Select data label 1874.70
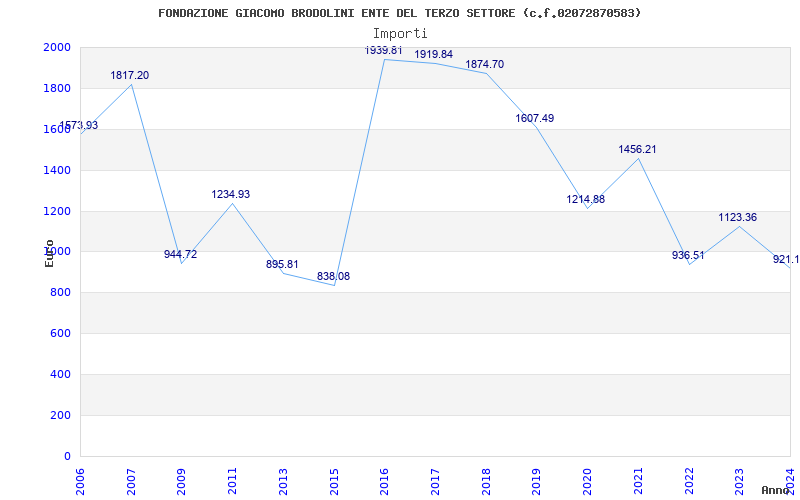 (484, 64)
